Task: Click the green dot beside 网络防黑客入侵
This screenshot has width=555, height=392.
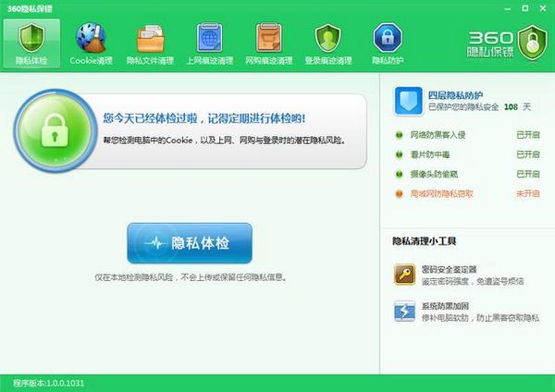Action: click(x=400, y=135)
